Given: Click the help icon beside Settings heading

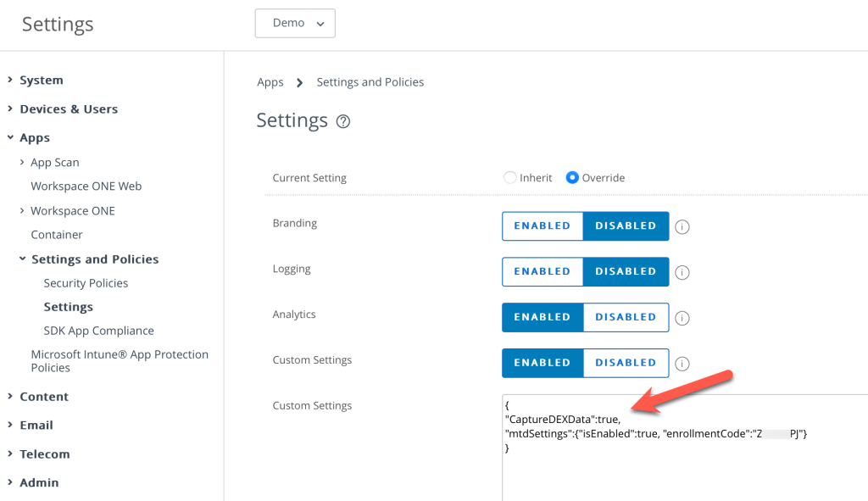Looking at the screenshot, I should click(x=343, y=121).
